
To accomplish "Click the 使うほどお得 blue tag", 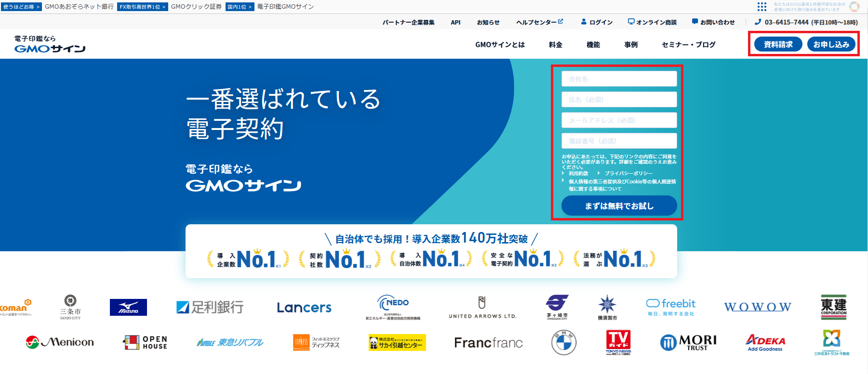I will point(21,7).
